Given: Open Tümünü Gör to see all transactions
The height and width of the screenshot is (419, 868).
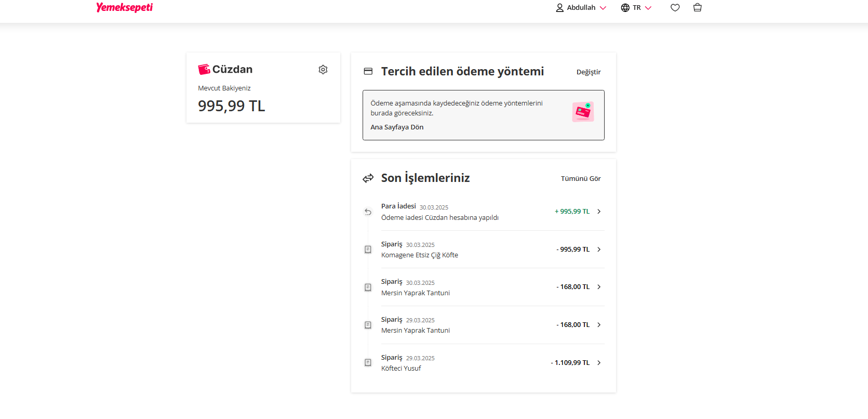Looking at the screenshot, I should coord(581,179).
